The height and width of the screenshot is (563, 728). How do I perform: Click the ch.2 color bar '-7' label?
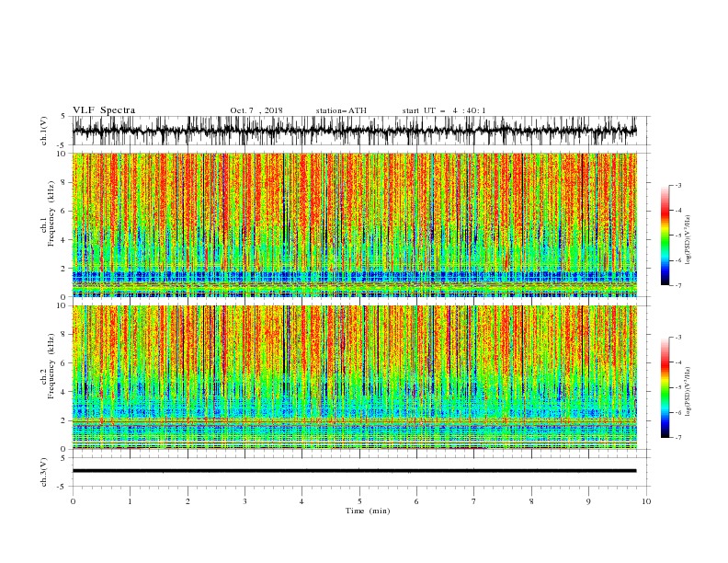coord(678,438)
